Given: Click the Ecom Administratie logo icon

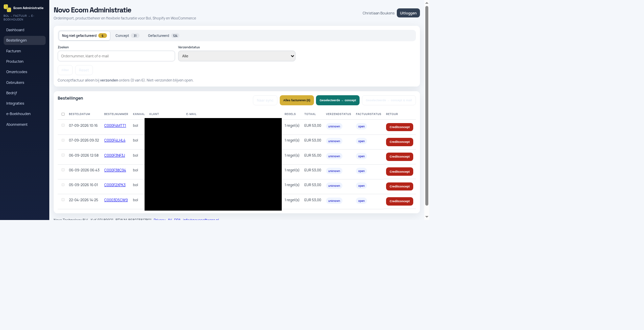Looking at the screenshot, I should click(x=7, y=8).
